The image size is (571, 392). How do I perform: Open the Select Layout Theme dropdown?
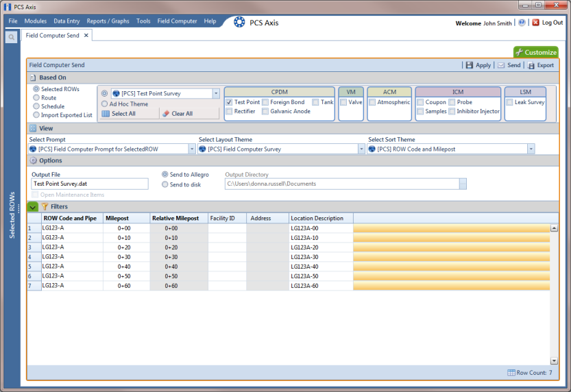[x=361, y=149]
